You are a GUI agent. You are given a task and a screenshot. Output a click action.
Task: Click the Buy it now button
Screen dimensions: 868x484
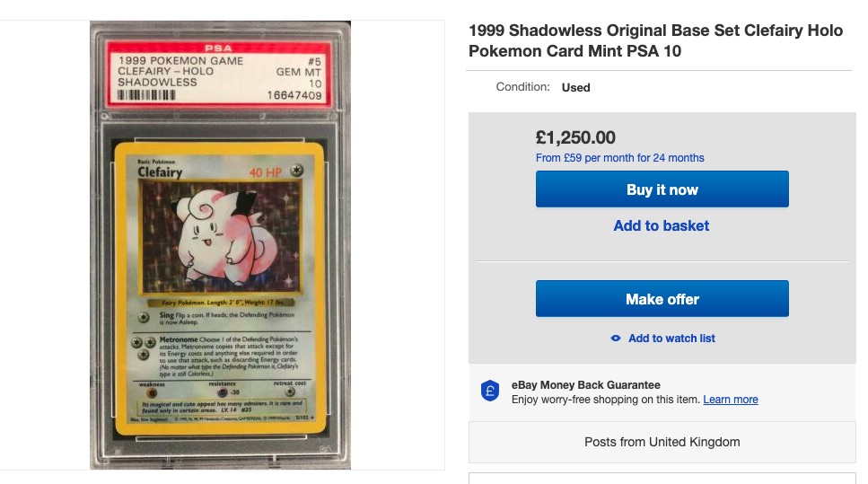662,189
